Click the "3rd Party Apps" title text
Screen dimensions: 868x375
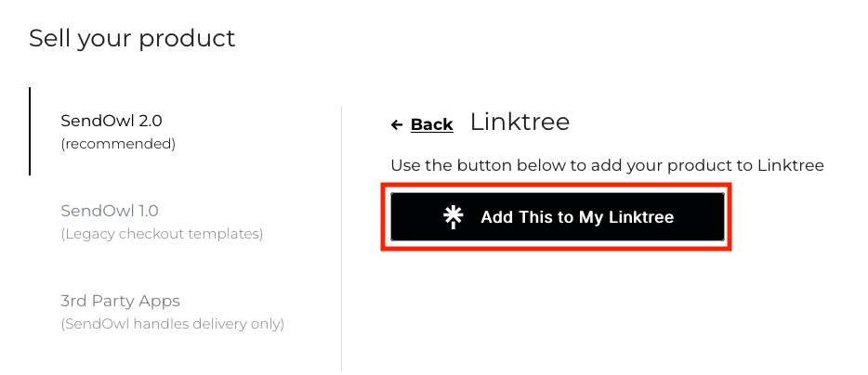point(120,302)
